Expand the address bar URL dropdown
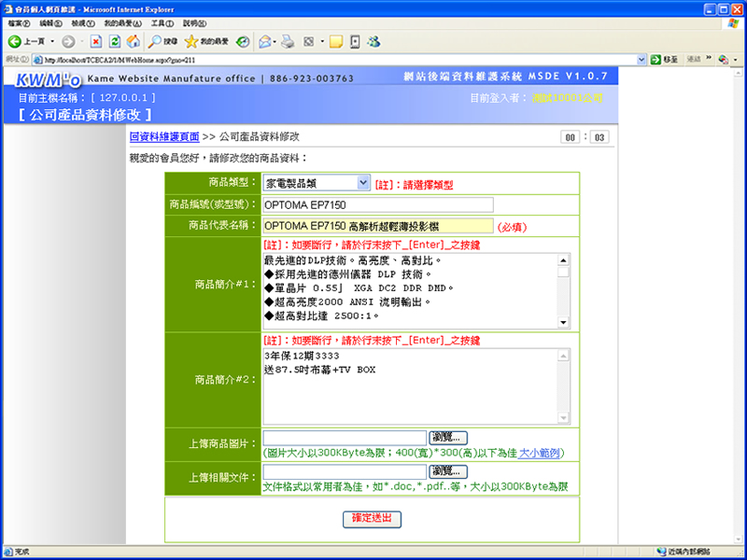This screenshot has height=560, width=747. pos(641,60)
